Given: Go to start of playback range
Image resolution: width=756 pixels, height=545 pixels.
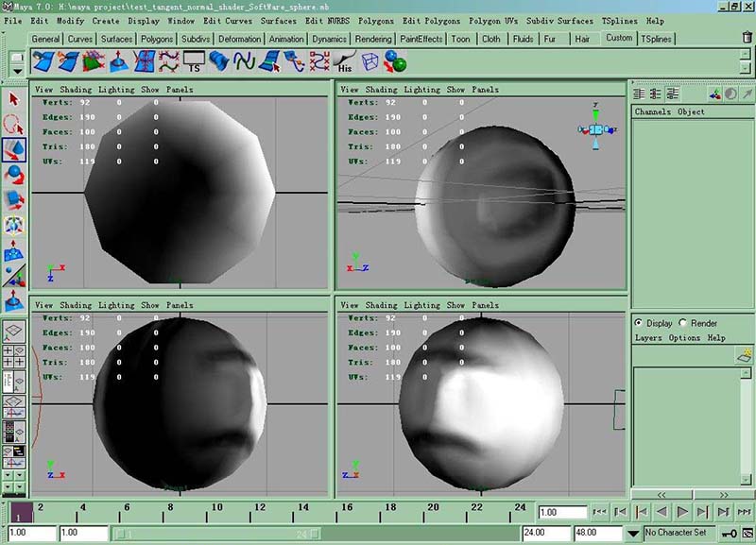Looking at the screenshot, I should point(600,512).
